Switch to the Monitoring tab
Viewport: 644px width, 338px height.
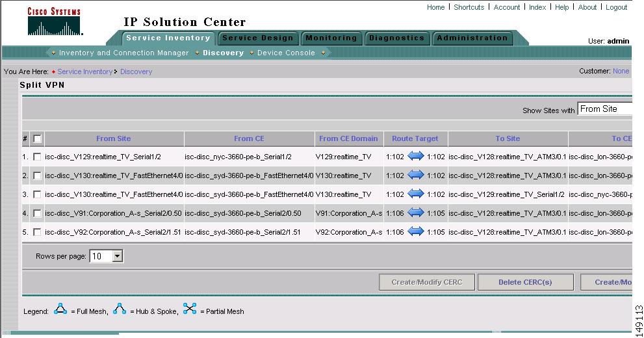point(331,38)
